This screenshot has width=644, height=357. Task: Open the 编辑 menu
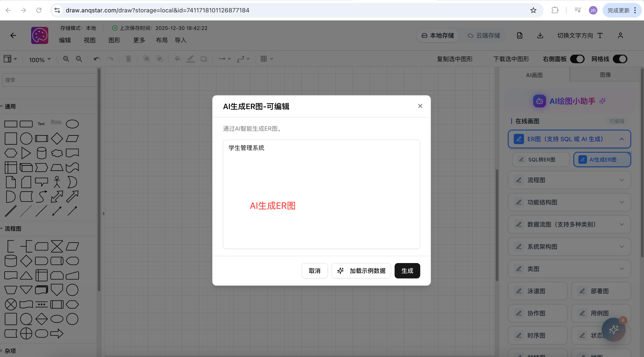(65, 40)
